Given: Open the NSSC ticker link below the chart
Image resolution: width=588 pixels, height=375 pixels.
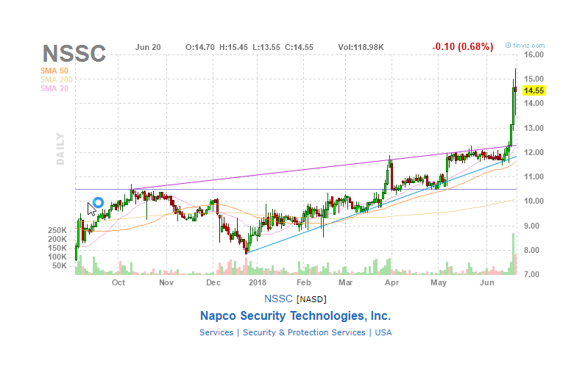Looking at the screenshot, I should coord(278,299).
